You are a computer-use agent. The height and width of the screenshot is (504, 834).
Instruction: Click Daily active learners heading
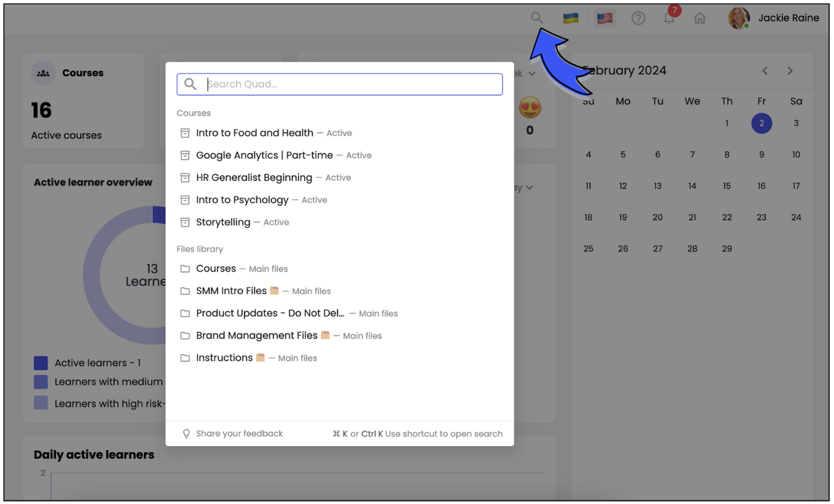point(94,455)
